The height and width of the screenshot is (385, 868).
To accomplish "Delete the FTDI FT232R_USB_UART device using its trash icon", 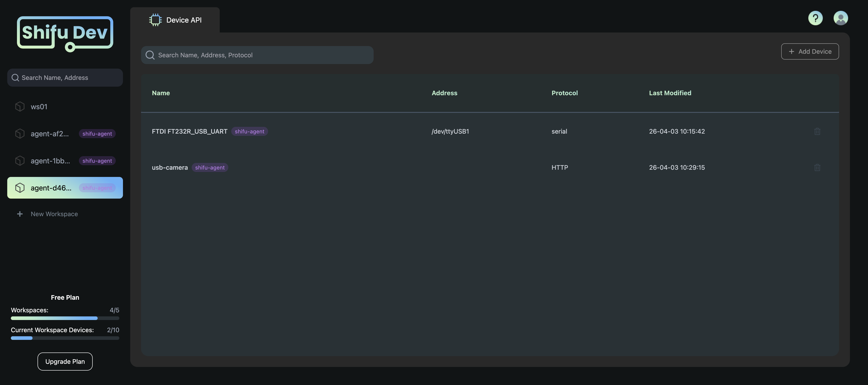I will click(817, 131).
